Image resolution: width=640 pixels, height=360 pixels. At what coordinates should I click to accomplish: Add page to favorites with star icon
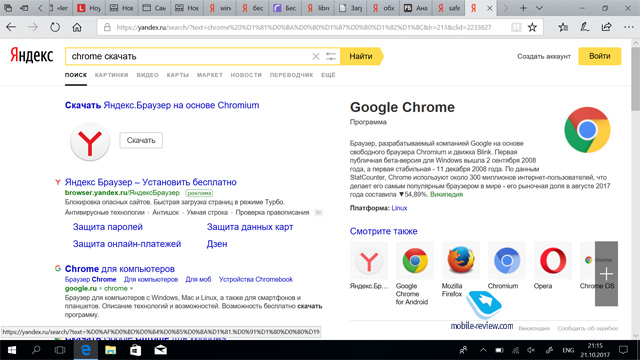tap(532, 27)
